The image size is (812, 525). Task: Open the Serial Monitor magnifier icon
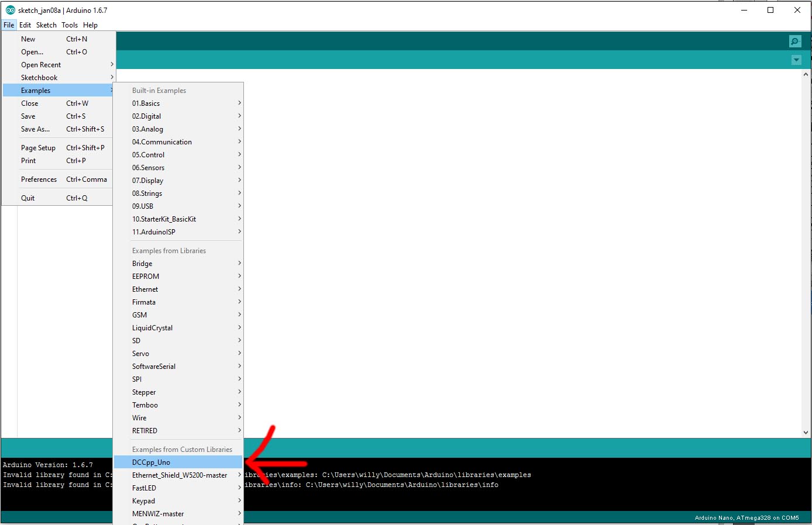point(795,41)
